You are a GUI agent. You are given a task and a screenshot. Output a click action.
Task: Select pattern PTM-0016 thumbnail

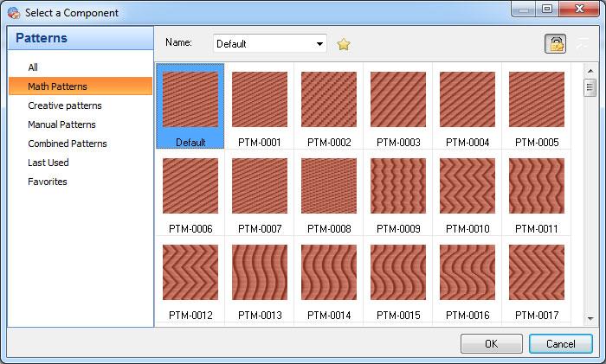point(467,272)
